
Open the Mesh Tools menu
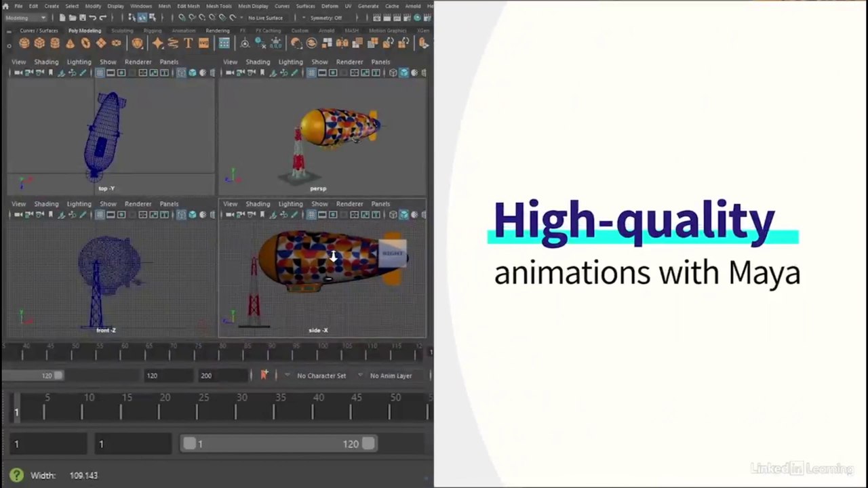pos(218,6)
